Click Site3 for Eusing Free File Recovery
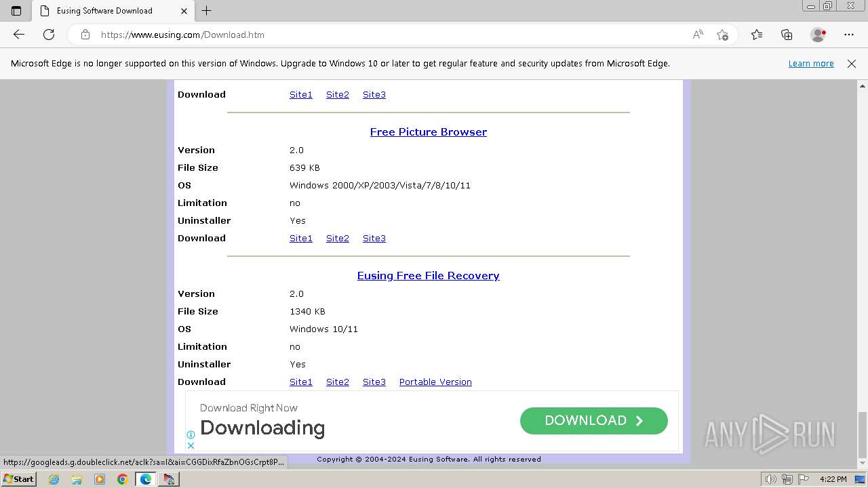 coord(374,382)
